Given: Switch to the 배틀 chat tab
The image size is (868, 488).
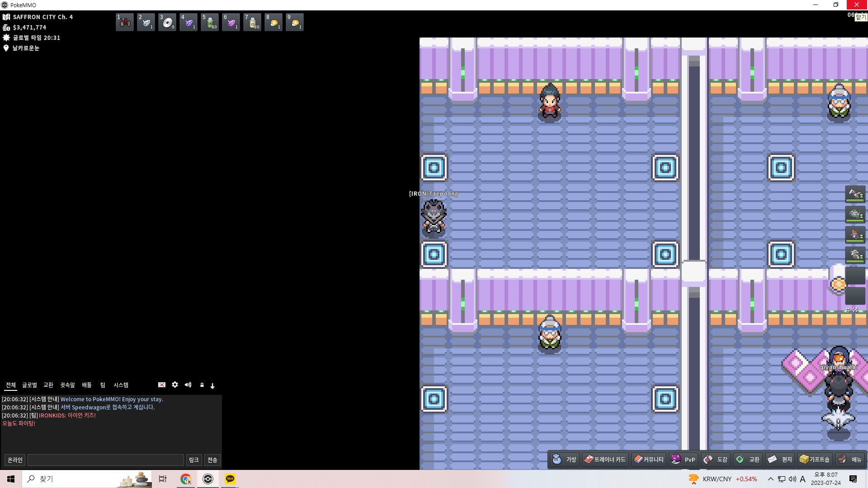Looking at the screenshot, I should (87, 385).
